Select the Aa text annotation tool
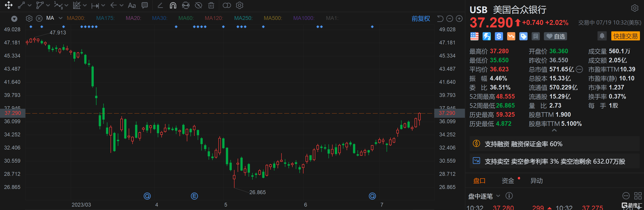The height and width of the screenshot is (210, 644). click(x=132, y=5)
